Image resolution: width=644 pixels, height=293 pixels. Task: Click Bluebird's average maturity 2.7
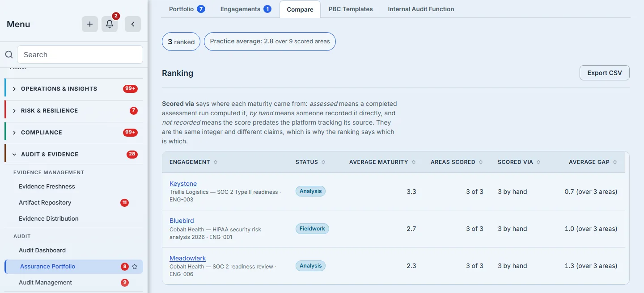(x=411, y=229)
